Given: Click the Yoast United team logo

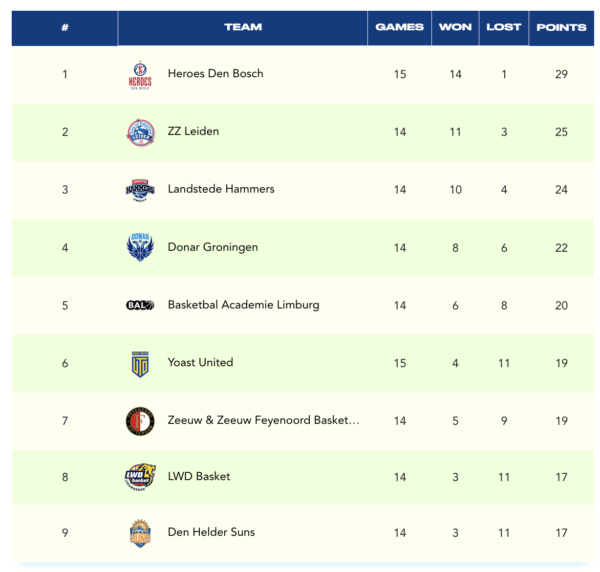Looking at the screenshot, I should [140, 363].
